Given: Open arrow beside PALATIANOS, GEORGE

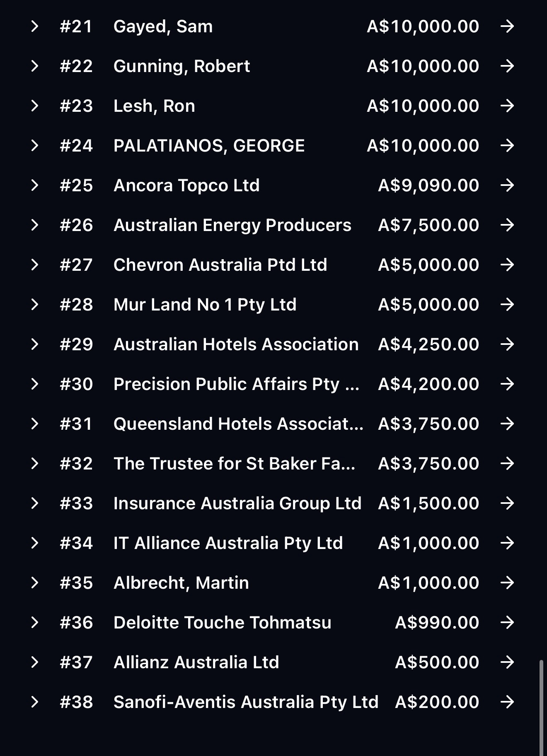Looking at the screenshot, I should 507,146.
